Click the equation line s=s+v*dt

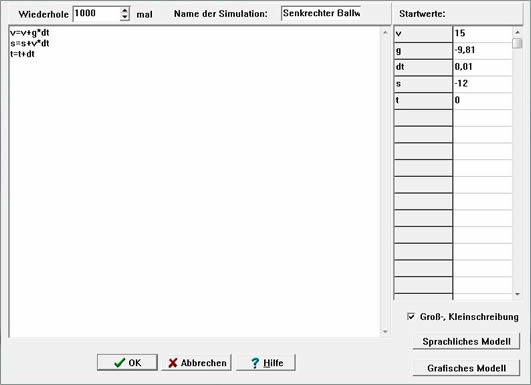point(30,43)
